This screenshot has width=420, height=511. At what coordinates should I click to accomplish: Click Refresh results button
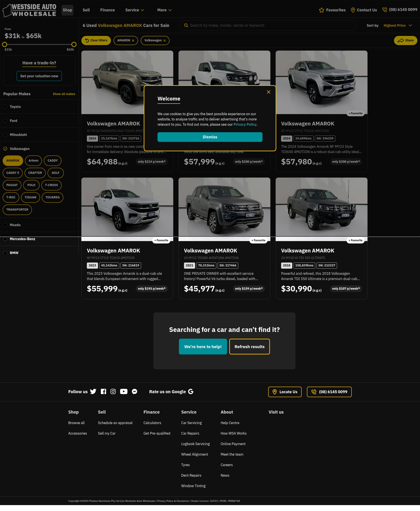click(249, 347)
